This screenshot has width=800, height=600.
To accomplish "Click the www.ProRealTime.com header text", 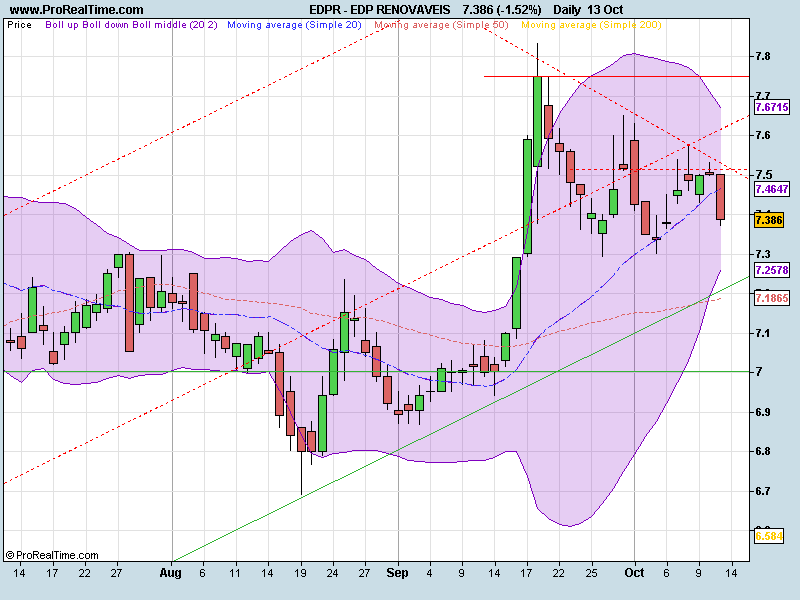I will (x=77, y=10).
